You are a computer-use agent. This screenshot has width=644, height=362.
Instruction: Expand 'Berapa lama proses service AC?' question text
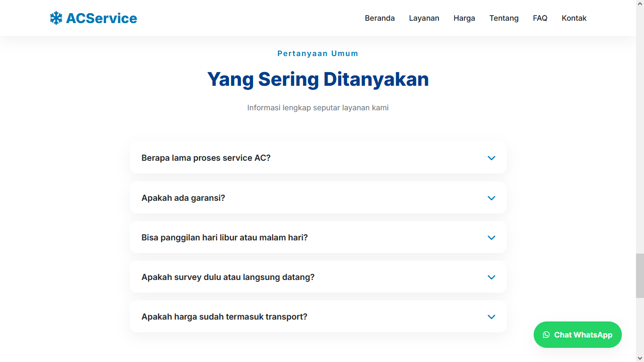click(206, 158)
